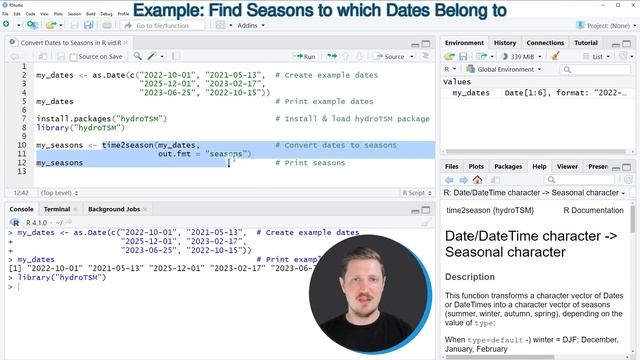640x360 pixels.
Task: Focus the Go to file/function field
Action: 162,25
